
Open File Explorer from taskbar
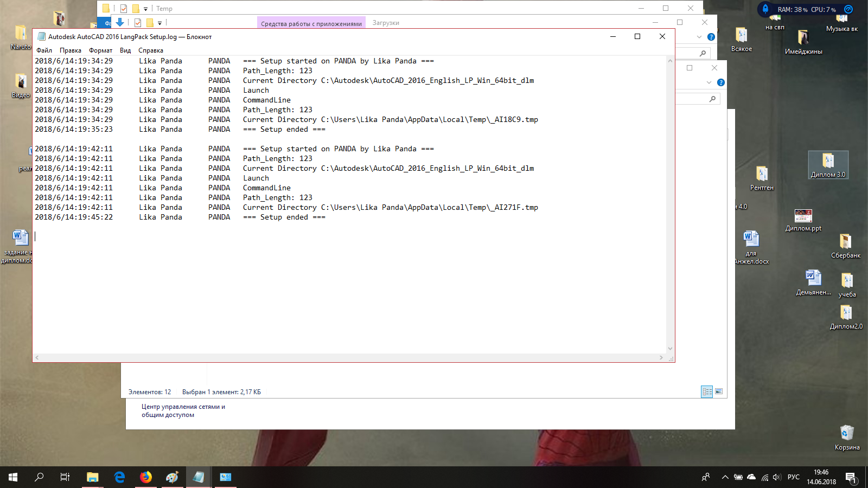point(93,477)
